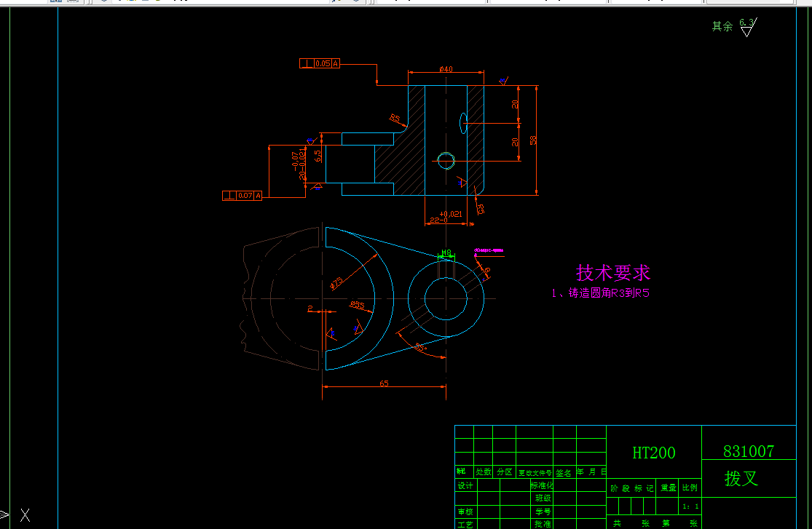Select the 22 +0.021 bore dimension
The width and height of the screenshot is (812, 529).
[x=446, y=217]
